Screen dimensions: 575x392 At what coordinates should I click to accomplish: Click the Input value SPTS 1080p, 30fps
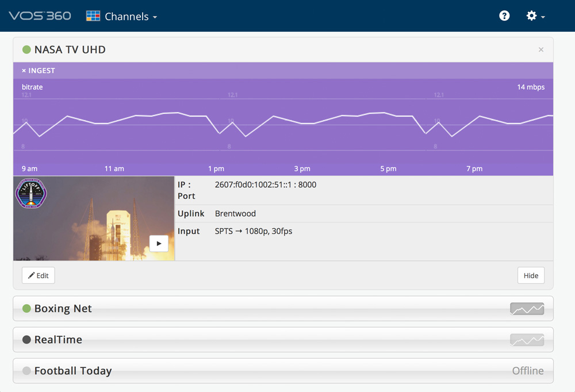click(254, 231)
